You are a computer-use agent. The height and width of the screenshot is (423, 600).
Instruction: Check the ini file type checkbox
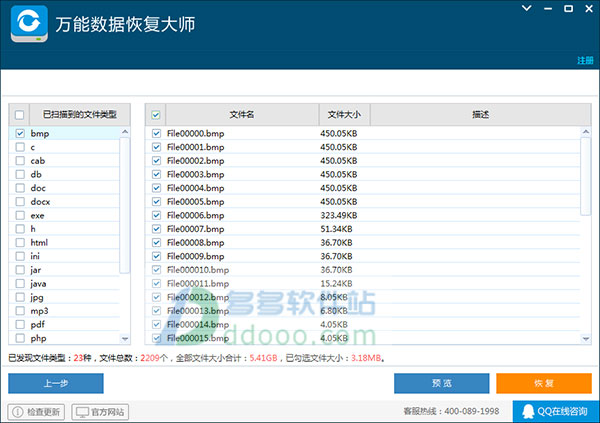click(20, 256)
